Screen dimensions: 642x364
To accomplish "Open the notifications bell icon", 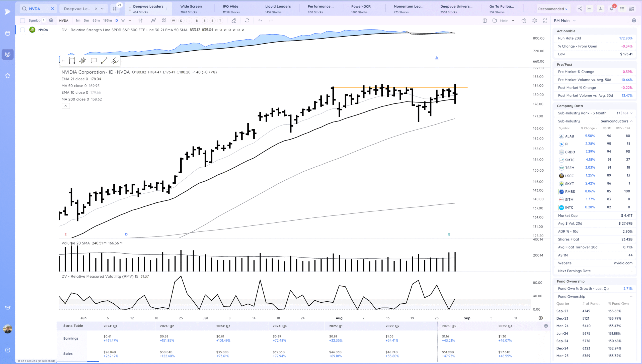I will (611, 9).
